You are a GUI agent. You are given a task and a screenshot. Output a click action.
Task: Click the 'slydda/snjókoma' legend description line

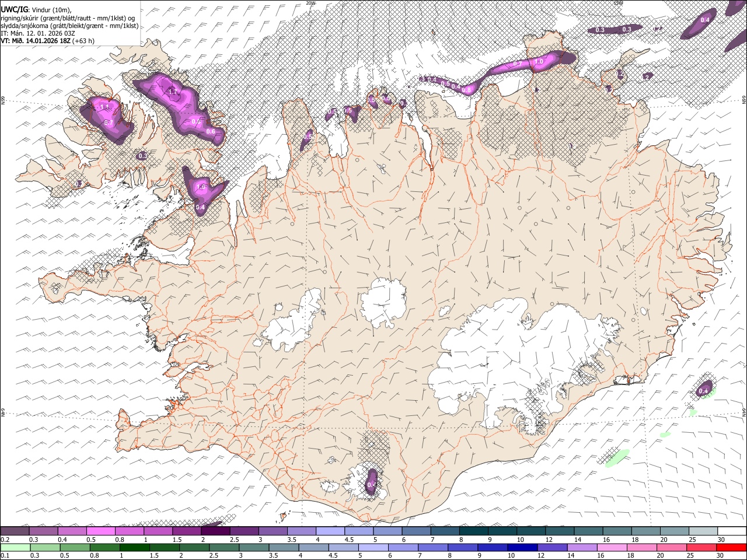tap(69, 26)
